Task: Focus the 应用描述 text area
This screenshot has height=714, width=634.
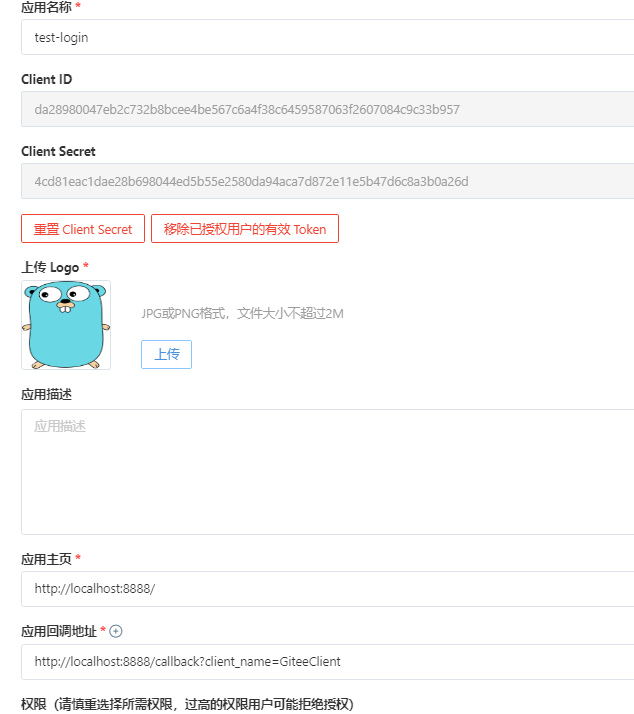Action: (327, 472)
